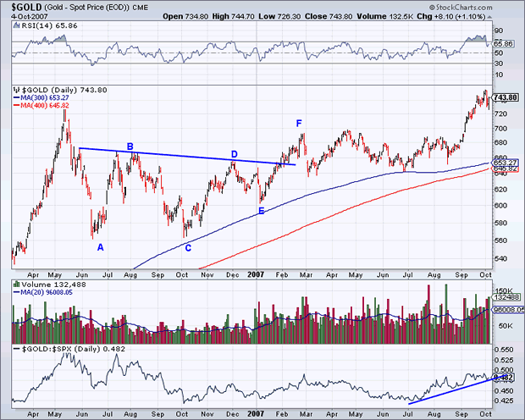Click the 65.86 RSI value tag
The width and height of the screenshot is (525, 420).
coord(504,41)
